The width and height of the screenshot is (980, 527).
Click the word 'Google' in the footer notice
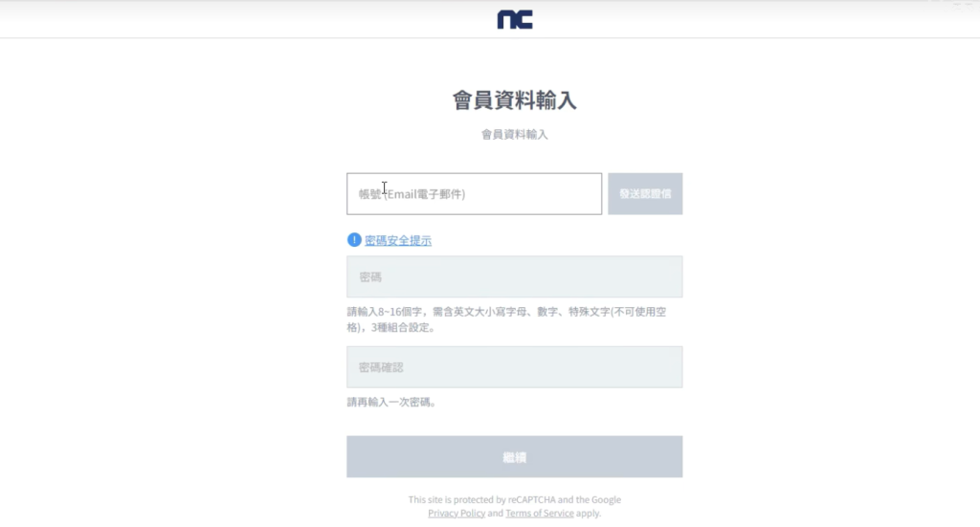tap(605, 499)
